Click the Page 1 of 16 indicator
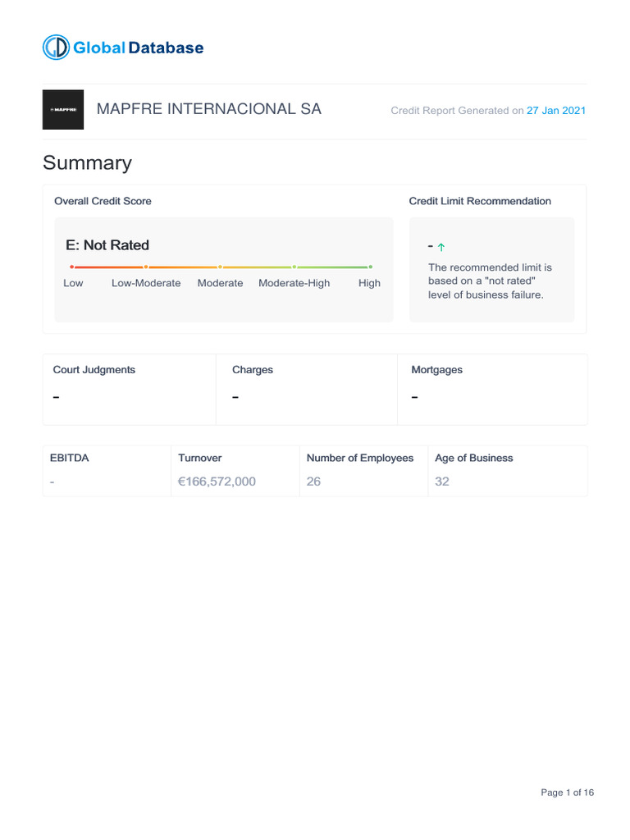 pos(567,792)
